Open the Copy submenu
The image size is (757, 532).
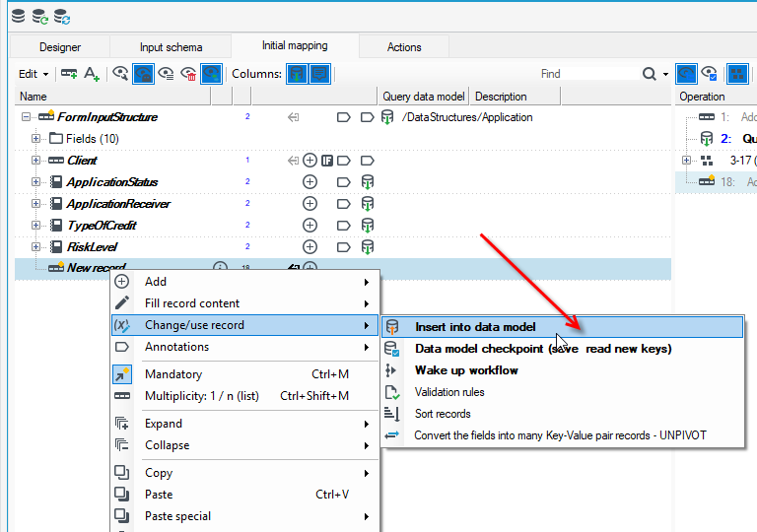(x=244, y=473)
